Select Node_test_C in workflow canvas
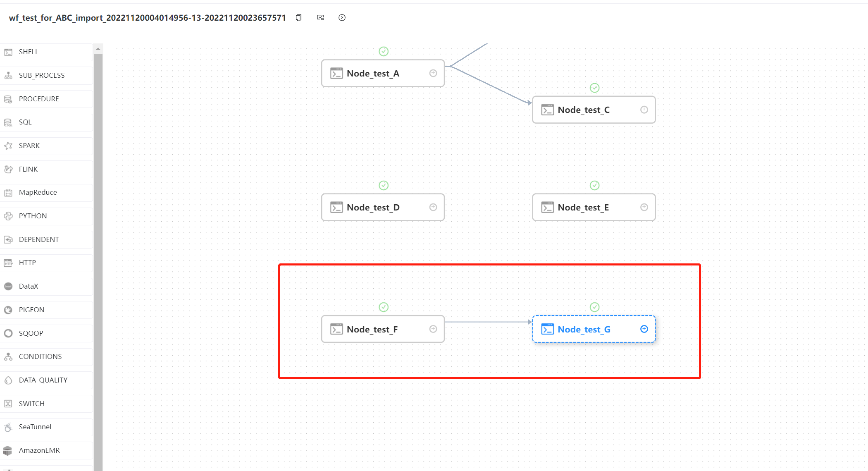868x471 pixels. 594,110
